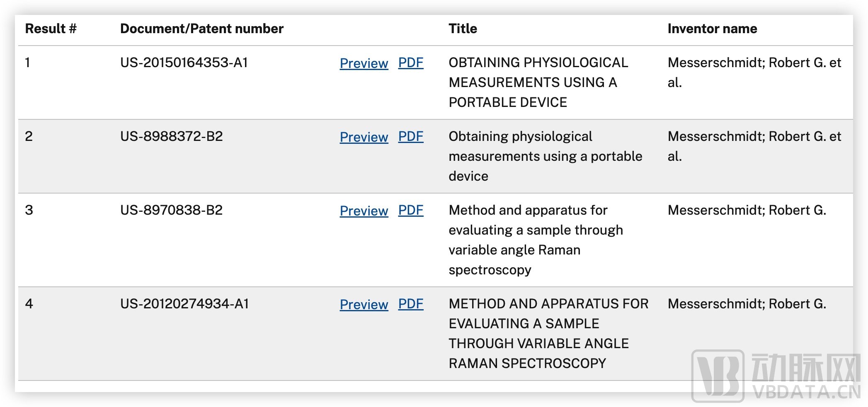Image resolution: width=868 pixels, height=407 pixels.
Task: Open PDF for US-20120274934-A1
Action: click(410, 304)
